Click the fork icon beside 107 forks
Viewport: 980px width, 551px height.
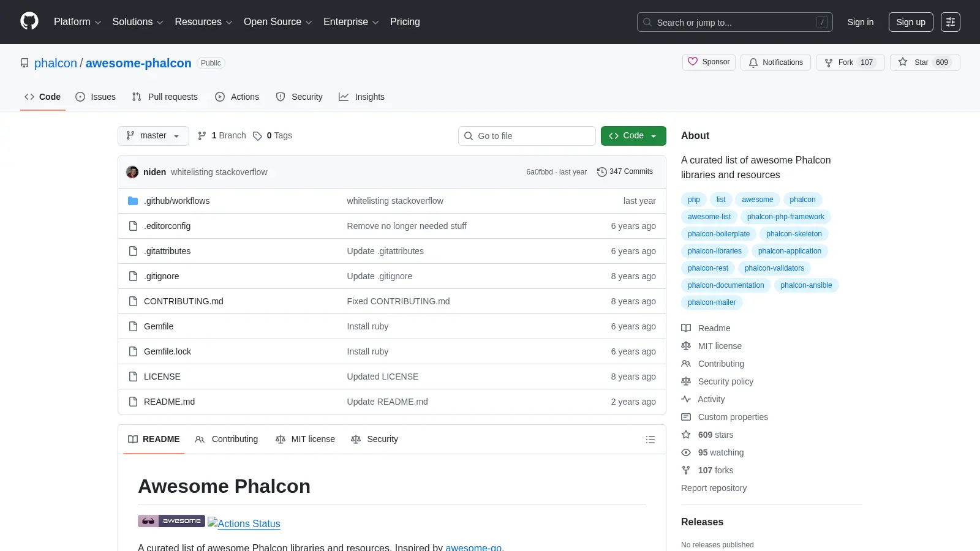[686, 470]
